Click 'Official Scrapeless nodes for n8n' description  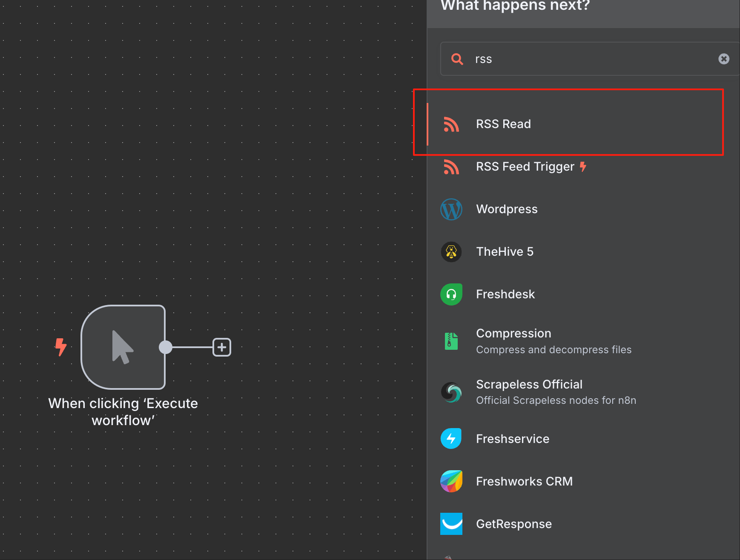tap(556, 400)
